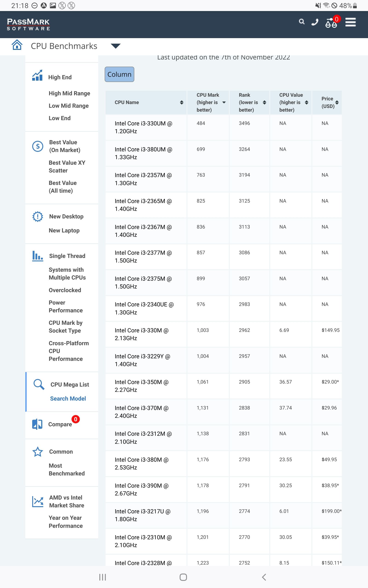Click the Best Value dollar icon
The image size is (368, 588).
coord(38,146)
